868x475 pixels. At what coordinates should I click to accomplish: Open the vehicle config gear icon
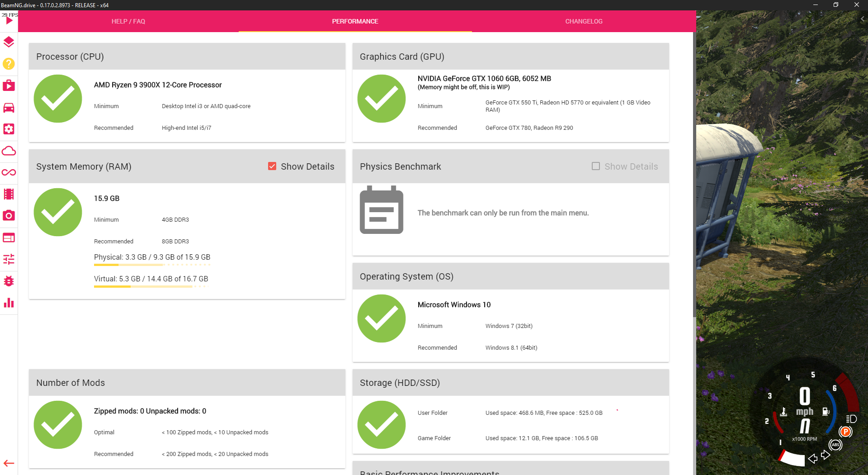coord(9,129)
